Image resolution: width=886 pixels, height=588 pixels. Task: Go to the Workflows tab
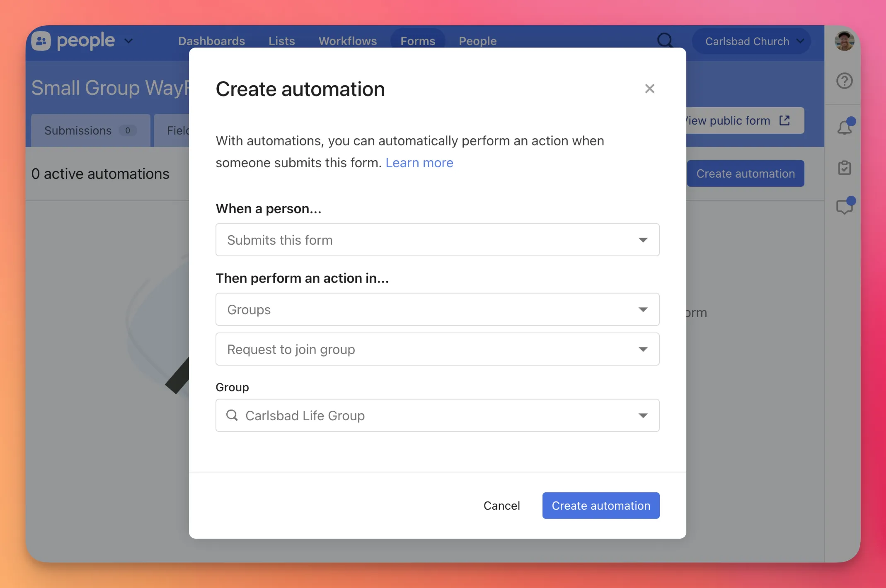coord(347,41)
